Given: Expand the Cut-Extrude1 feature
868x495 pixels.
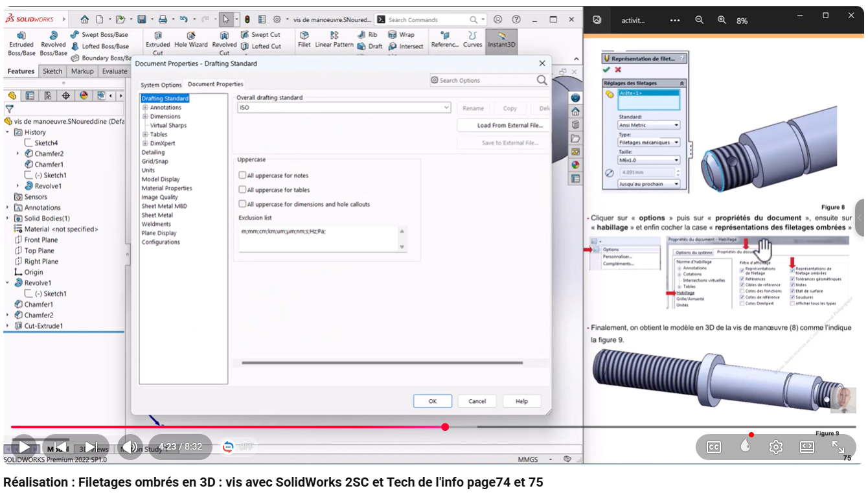Looking at the screenshot, I should point(7,326).
